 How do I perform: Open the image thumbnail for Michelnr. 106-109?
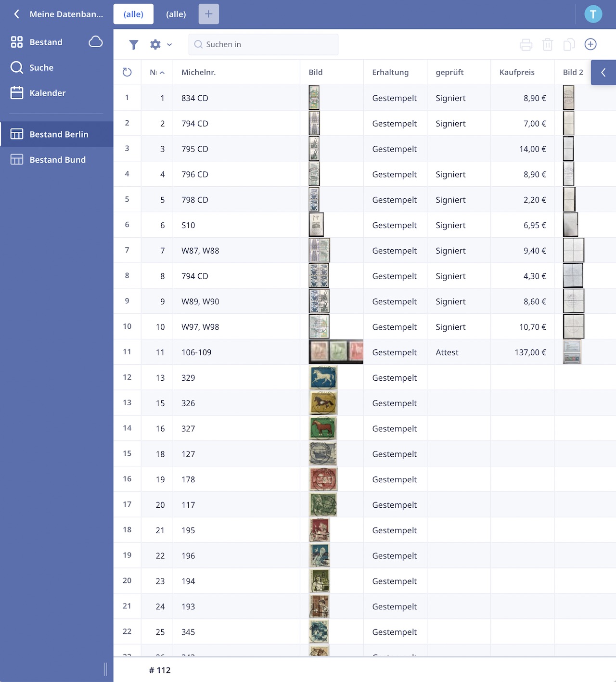pos(335,352)
